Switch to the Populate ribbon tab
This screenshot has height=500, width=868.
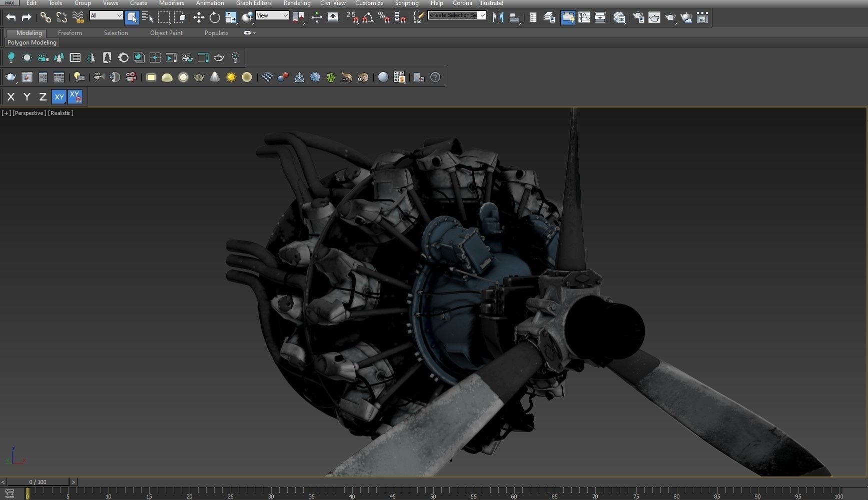point(216,33)
